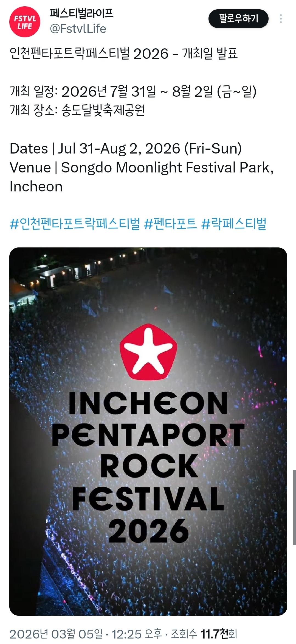
Task: Click the Venue Songdo Moonlight Festival Park text
Action: (x=142, y=177)
